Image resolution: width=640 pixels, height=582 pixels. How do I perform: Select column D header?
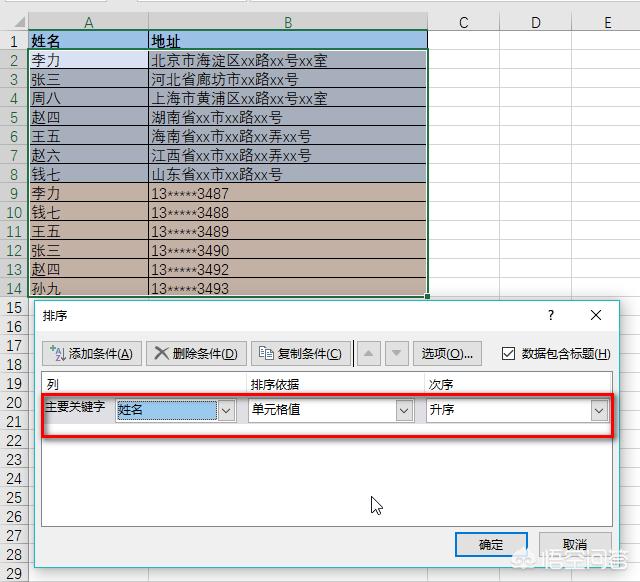point(536,22)
